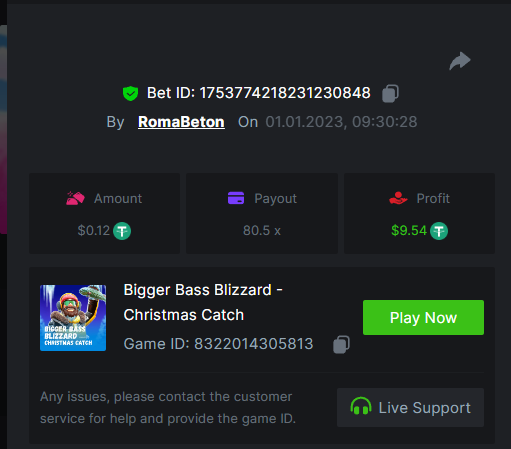Image resolution: width=511 pixels, height=449 pixels.
Task: Click the green verified shield icon
Action: coord(130,93)
